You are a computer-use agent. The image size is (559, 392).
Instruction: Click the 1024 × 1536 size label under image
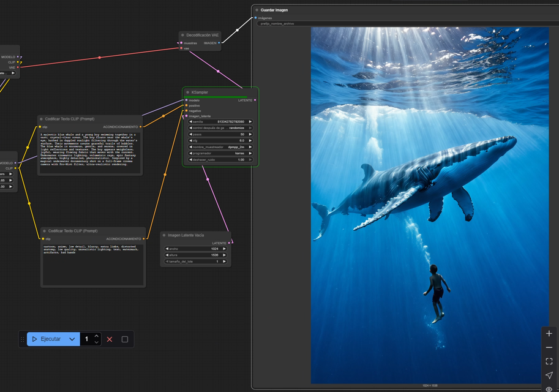430,386
